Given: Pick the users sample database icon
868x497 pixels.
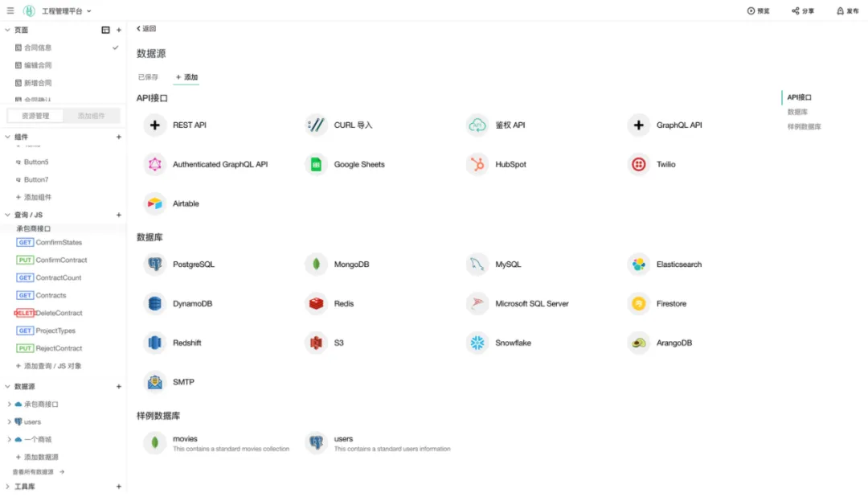Looking at the screenshot, I should (x=316, y=442).
